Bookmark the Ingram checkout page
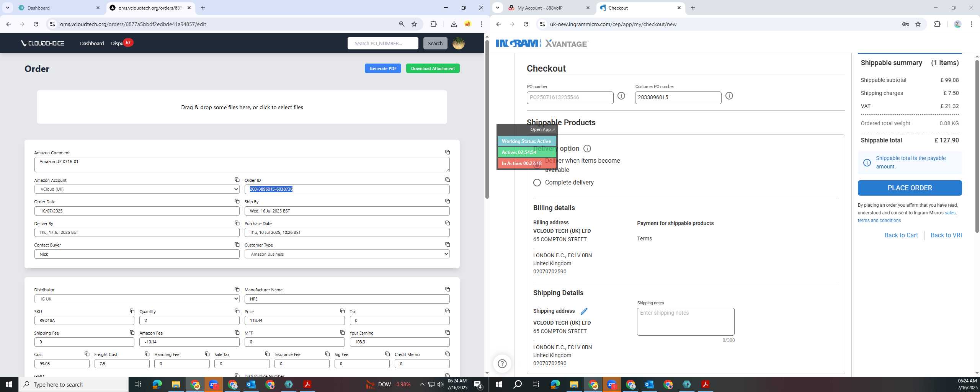 918,24
